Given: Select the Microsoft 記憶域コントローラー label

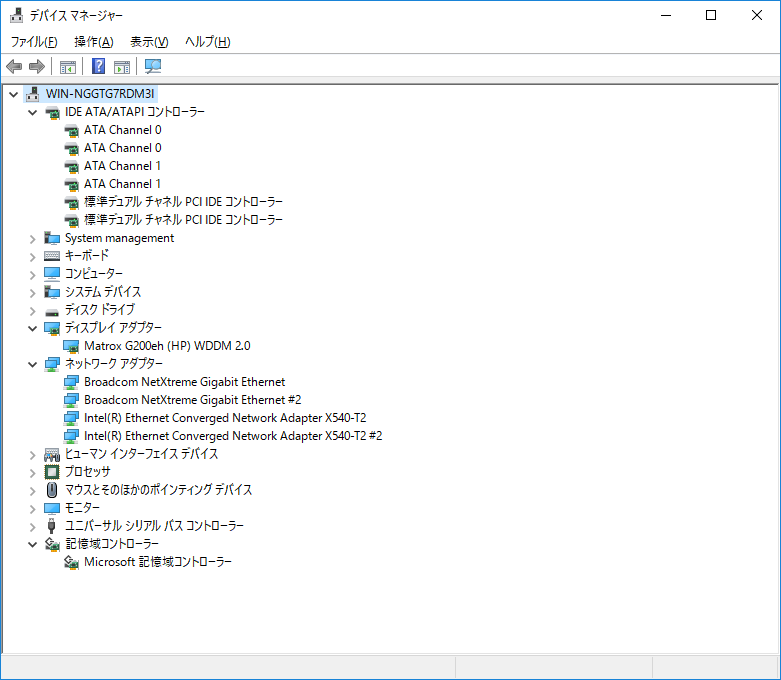Looking at the screenshot, I should (x=157, y=562).
